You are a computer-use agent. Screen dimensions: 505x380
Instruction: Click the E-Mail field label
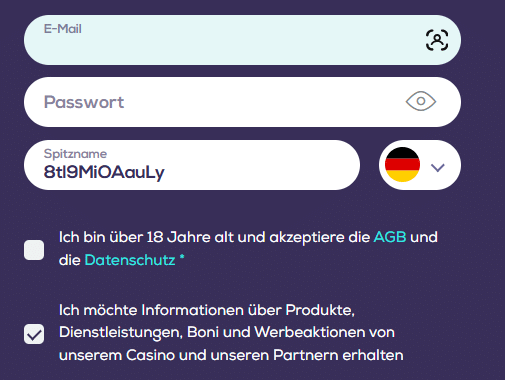click(63, 29)
